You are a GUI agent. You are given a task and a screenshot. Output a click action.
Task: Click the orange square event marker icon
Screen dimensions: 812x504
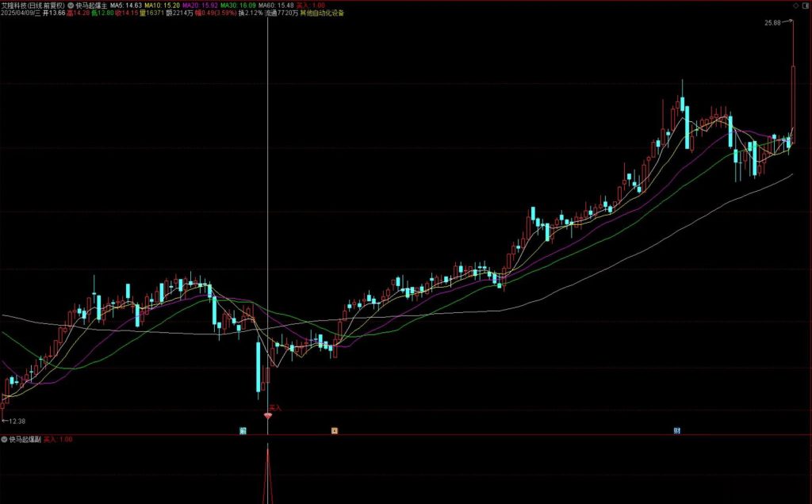(x=335, y=430)
